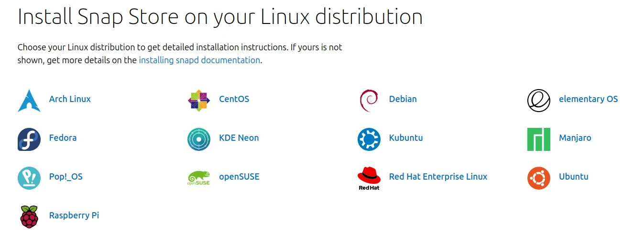Click the Fedora logo icon

pyautogui.click(x=29, y=139)
